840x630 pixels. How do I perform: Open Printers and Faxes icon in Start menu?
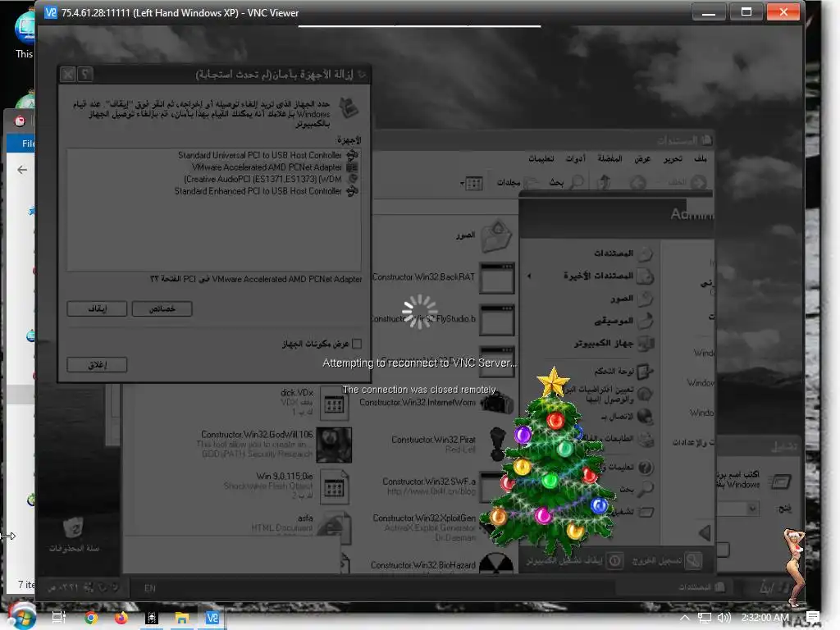point(646,440)
